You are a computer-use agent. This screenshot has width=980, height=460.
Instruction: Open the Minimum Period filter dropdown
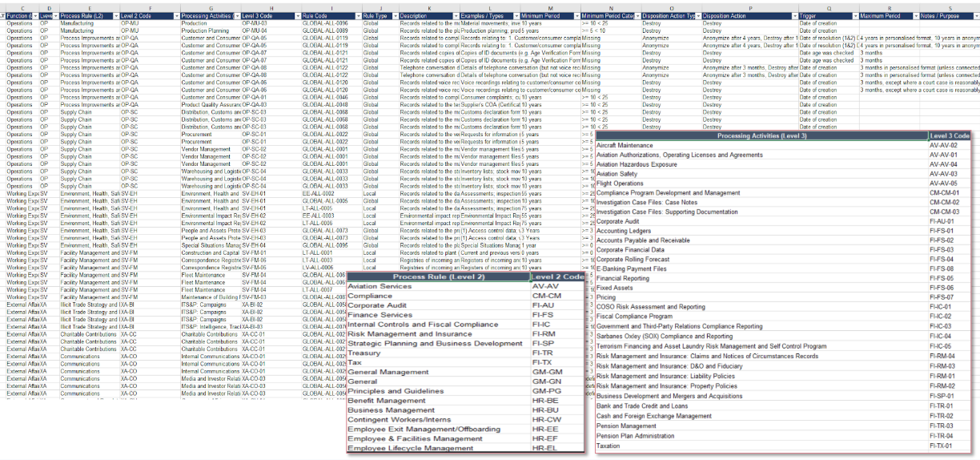tap(576, 16)
